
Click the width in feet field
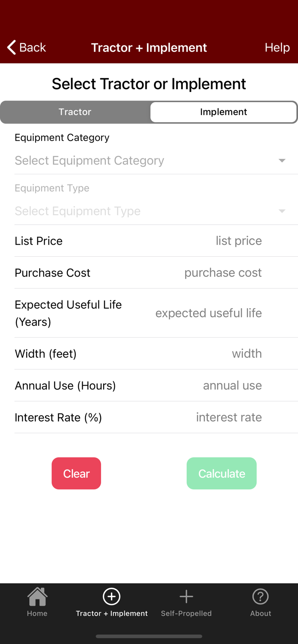pos(247,353)
